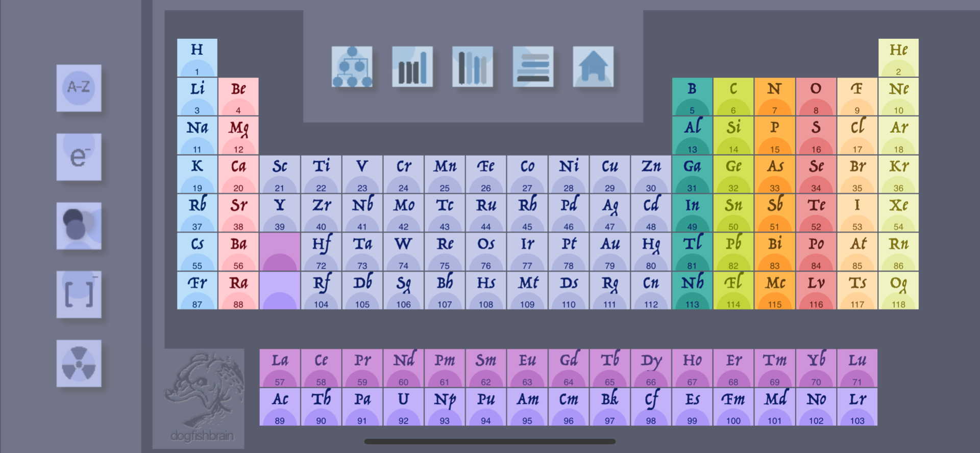The height and width of the screenshot is (453, 980).
Task: Select Bromine Br 35
Action: [x=857, y=174]
